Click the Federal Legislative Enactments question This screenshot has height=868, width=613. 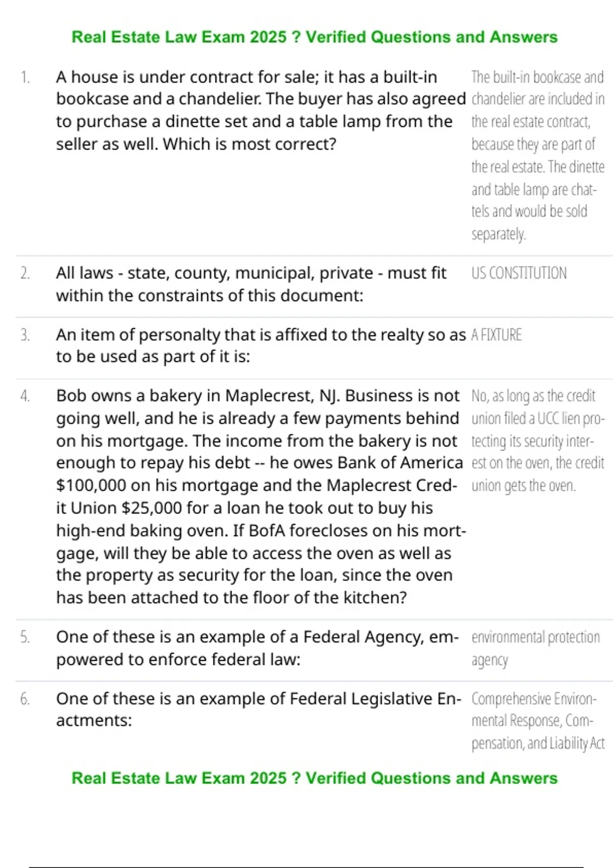tap(258, 710)
